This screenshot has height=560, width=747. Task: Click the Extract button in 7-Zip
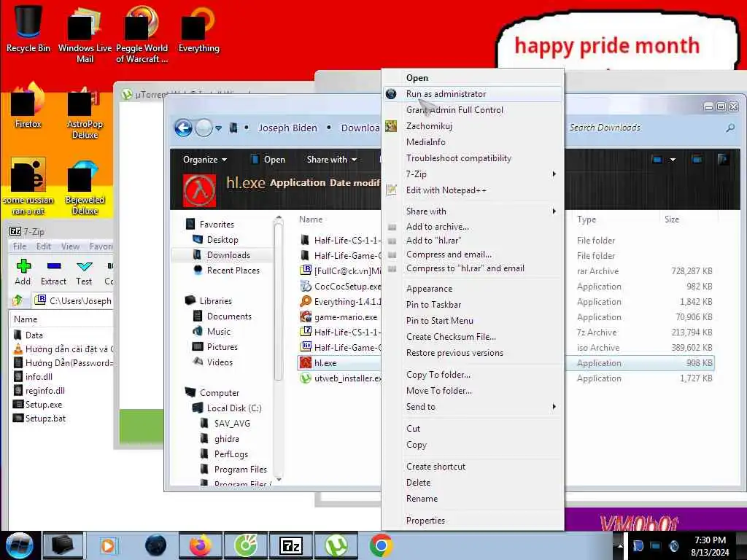tap(53, 272)
